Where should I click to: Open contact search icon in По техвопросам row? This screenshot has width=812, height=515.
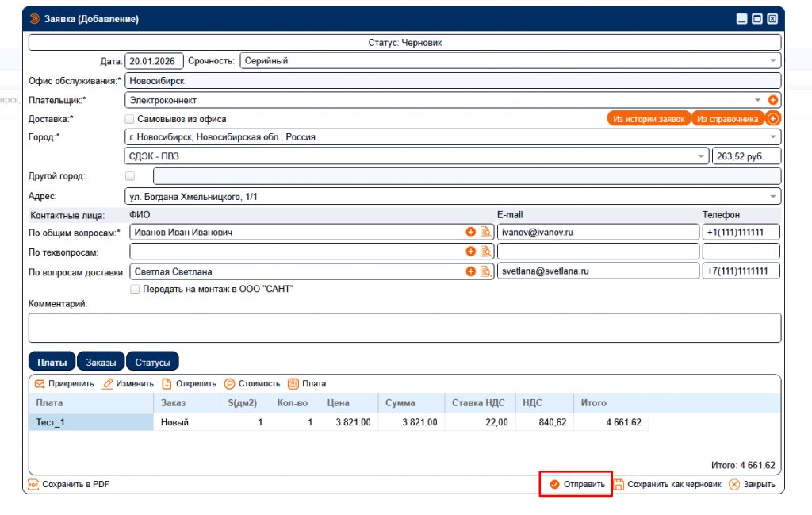pos(485,252)
